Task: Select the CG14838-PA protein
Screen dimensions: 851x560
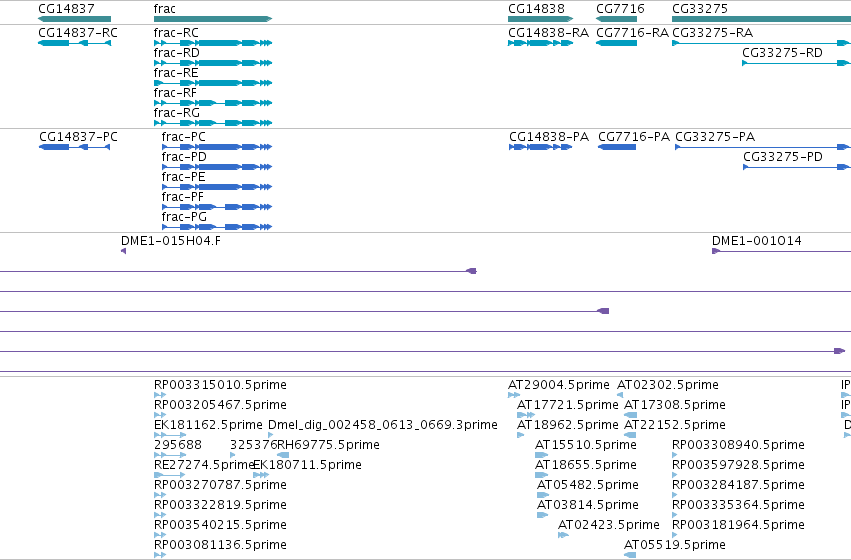Action: [549, 137]
